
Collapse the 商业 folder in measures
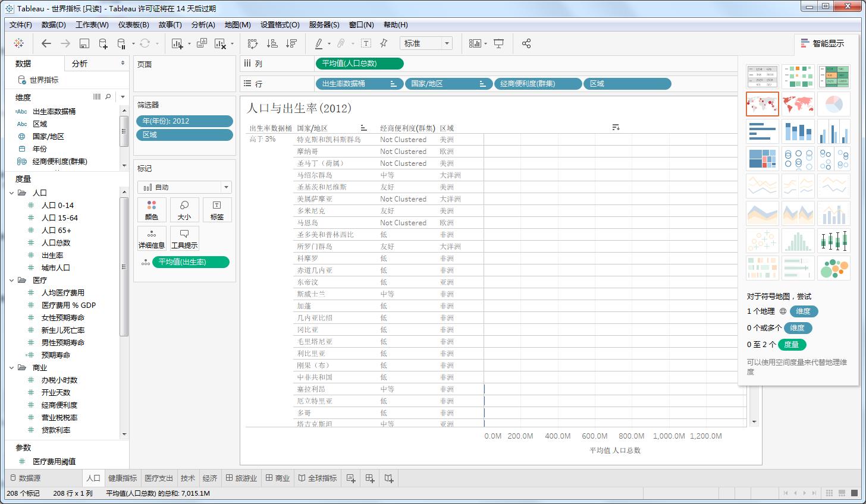12,367
